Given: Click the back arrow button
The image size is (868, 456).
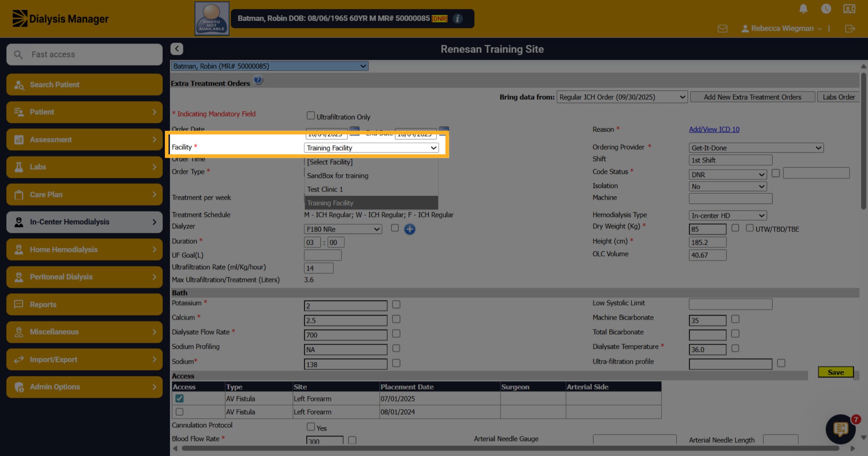Looking at the screenshot, I should click(x=177, y=49).
